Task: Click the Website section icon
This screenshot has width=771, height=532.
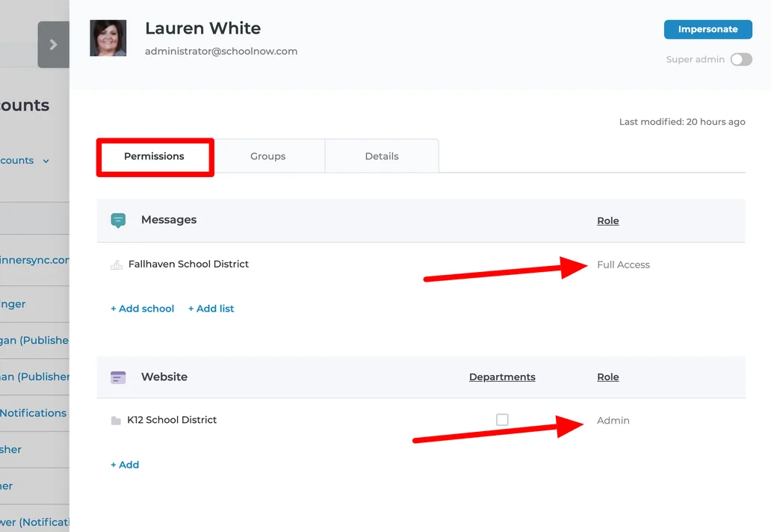Action: [x=118, y=377]
